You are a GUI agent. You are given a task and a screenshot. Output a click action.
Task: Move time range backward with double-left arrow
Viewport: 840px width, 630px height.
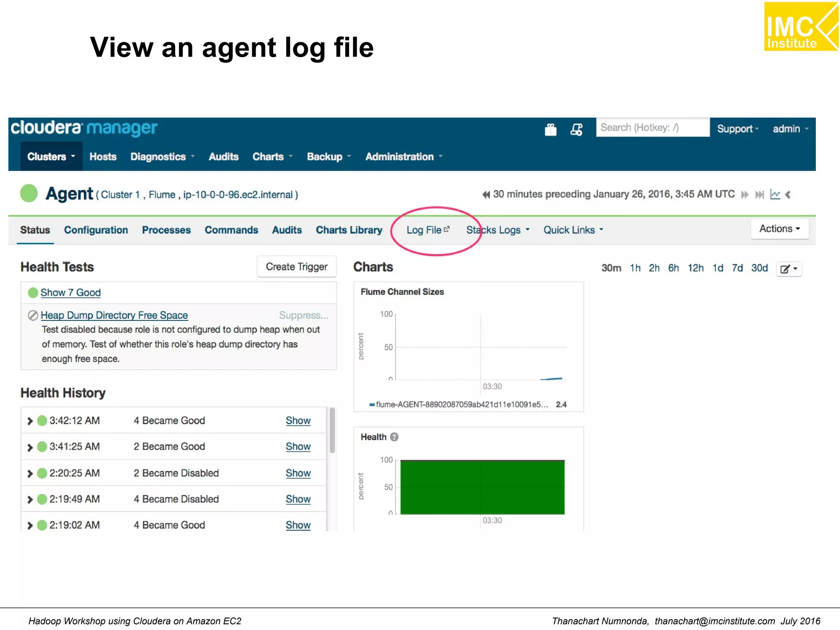pos(486,194)
